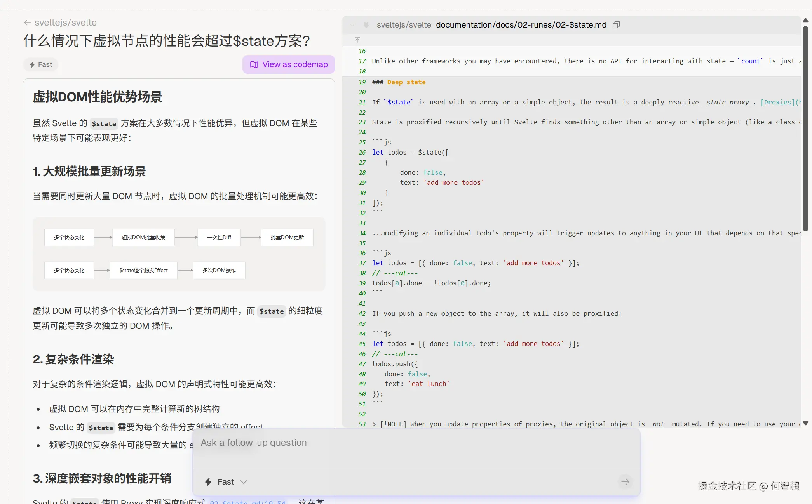Viewport: 812px width, 504px height.
Task: Open the 02-$state.md:19-54 citation link
Action: (x=247, y=502)
